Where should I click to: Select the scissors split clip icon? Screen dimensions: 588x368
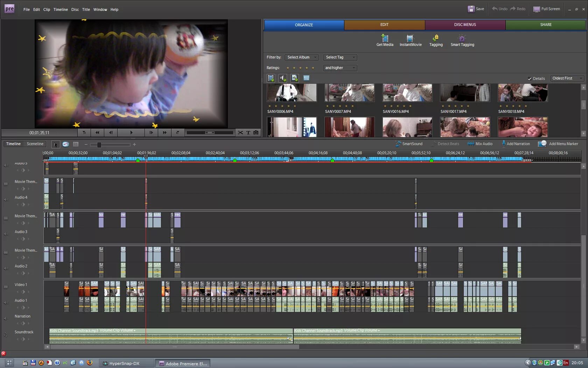240,132
